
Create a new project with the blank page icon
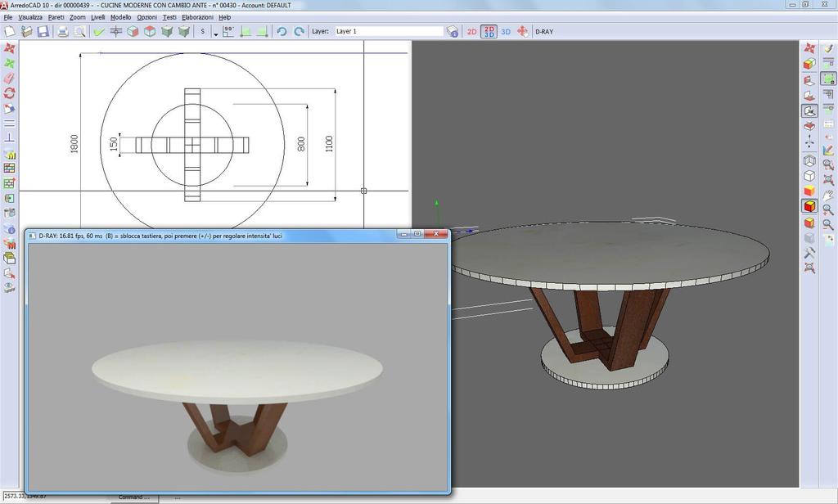10,32
